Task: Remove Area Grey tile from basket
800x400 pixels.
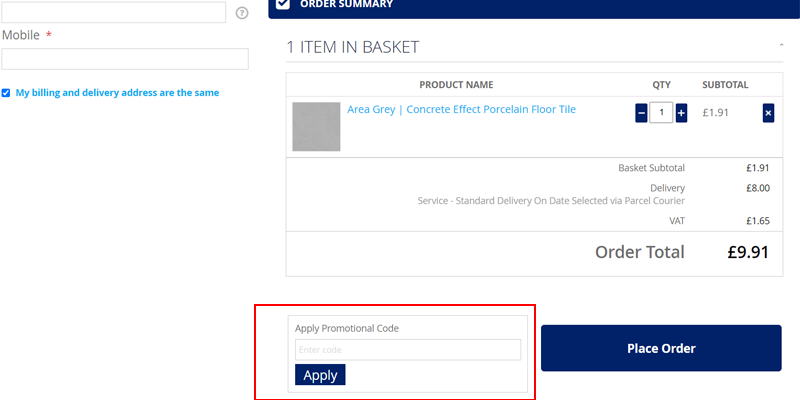Action: pyautogui.click(x=768, y=113)
